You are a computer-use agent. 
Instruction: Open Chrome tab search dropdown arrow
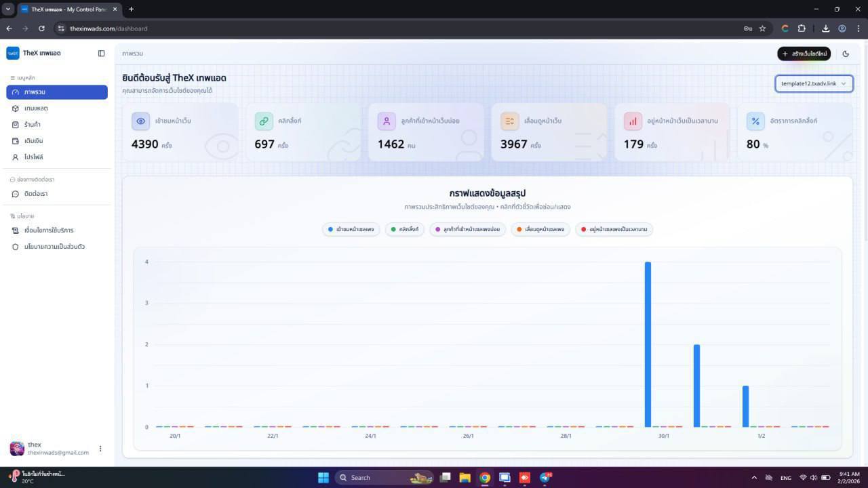pos(8,9)
